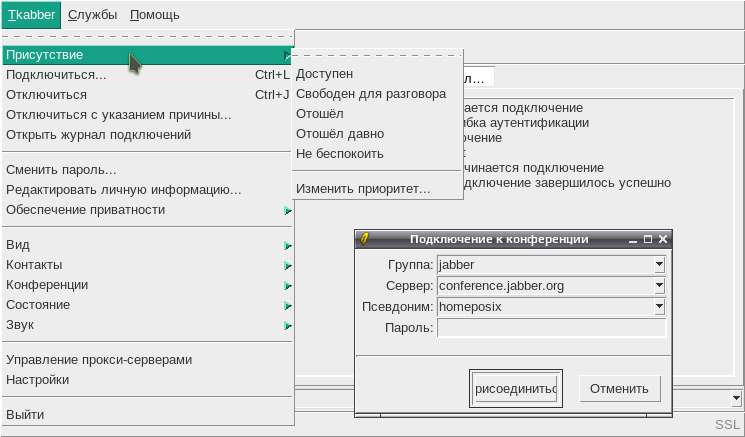Click the Присоединиться button
The width and height of the screenshot is (745, 437).
tap(516, 389)
